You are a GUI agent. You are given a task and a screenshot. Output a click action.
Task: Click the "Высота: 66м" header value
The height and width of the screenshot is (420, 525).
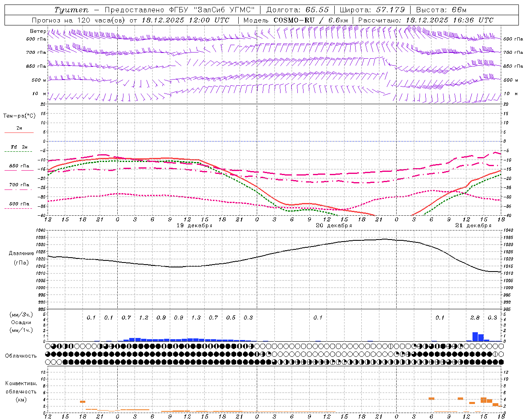[441, 10]
